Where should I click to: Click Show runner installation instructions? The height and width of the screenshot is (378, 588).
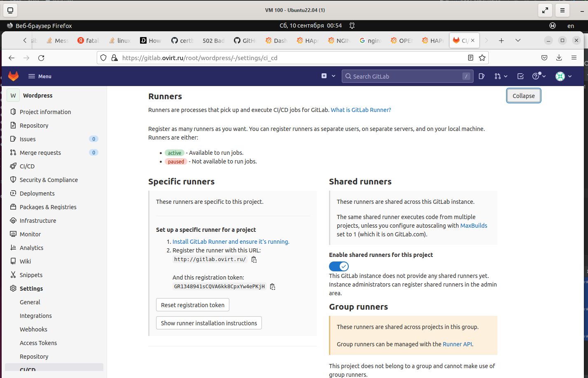coord(209,323)
